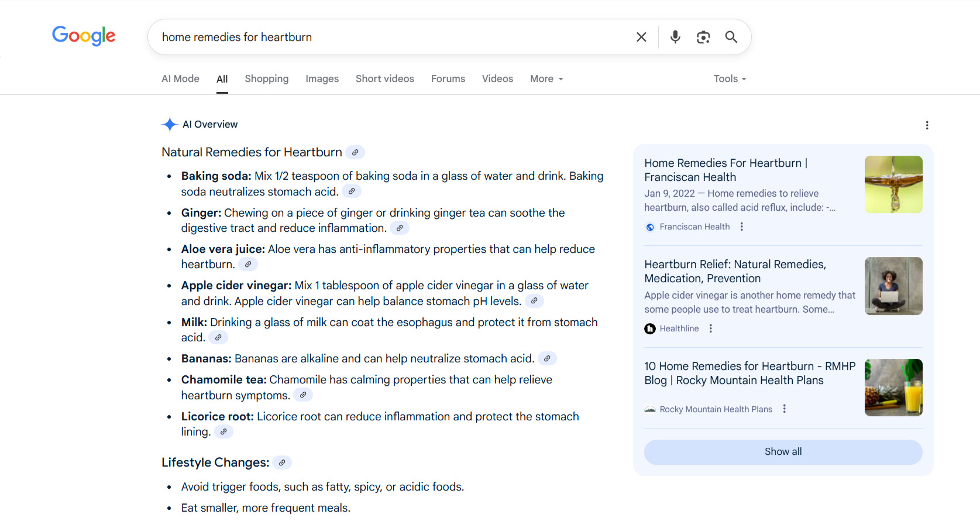Click the AI Overview sparkle icon

point(170,124)
